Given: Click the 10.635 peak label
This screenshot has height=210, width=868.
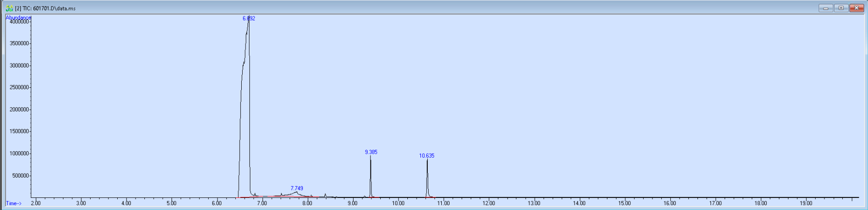Looking at the screenshot, I should coord(427,156).
